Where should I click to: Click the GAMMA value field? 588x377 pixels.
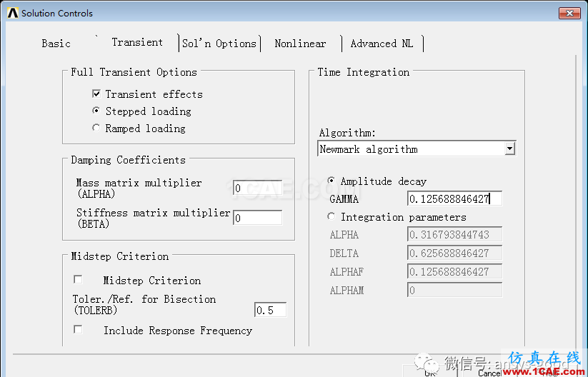pyautogui.click(x=454, y=198)
